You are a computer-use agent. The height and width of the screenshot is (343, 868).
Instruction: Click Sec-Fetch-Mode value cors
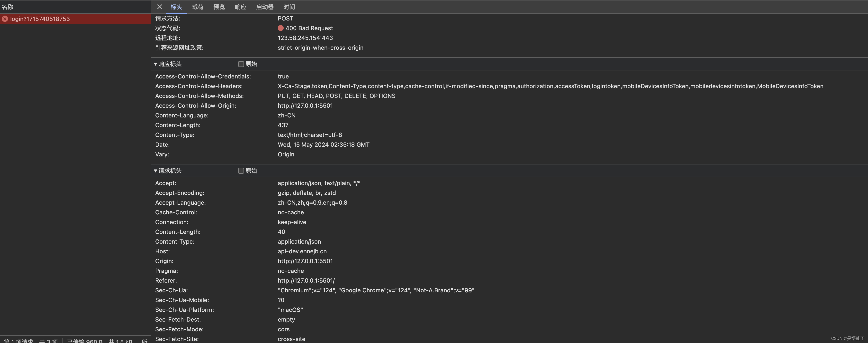[x=284, y=329]
